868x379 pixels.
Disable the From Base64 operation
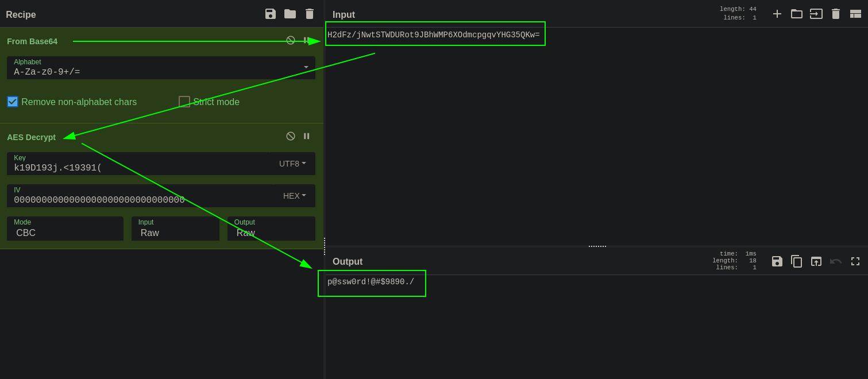click(291, 40)
